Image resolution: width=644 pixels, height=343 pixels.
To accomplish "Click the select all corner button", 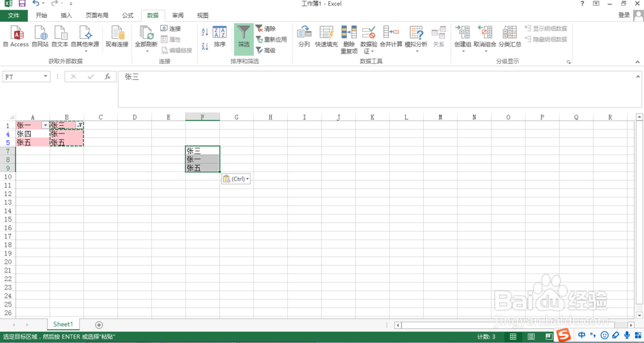I will pos(11,117).
